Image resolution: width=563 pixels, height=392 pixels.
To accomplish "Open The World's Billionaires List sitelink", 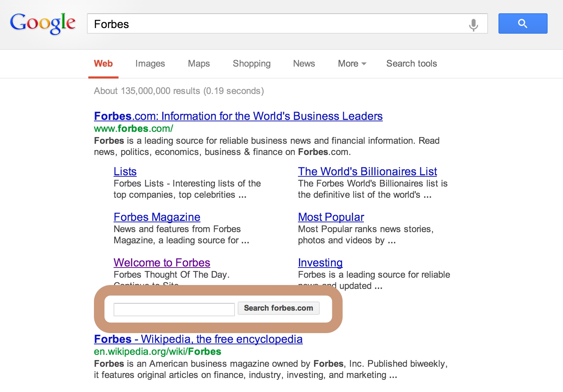I will (x=367, y=171).
